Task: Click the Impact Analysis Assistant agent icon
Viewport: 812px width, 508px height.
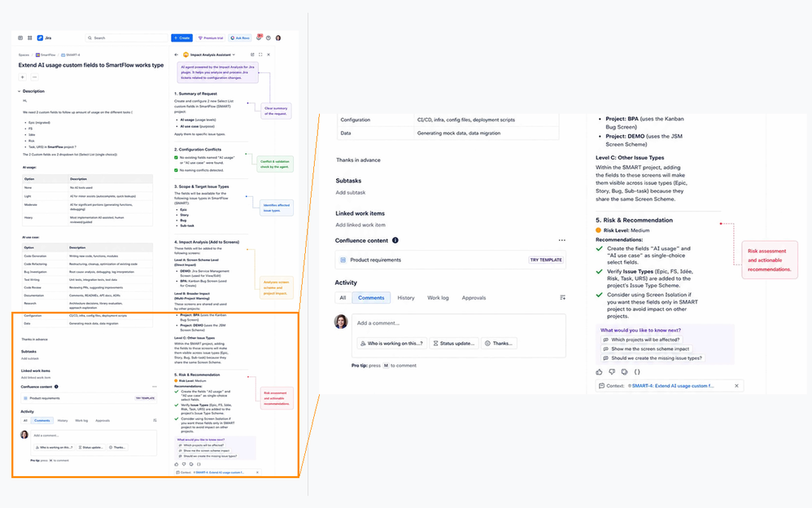Action: pos(186,55)
